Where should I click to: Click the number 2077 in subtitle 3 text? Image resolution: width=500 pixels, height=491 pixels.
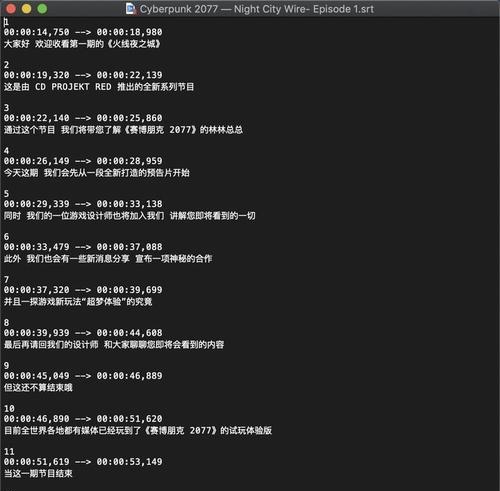pyautogui.click(x=180, y=129)
